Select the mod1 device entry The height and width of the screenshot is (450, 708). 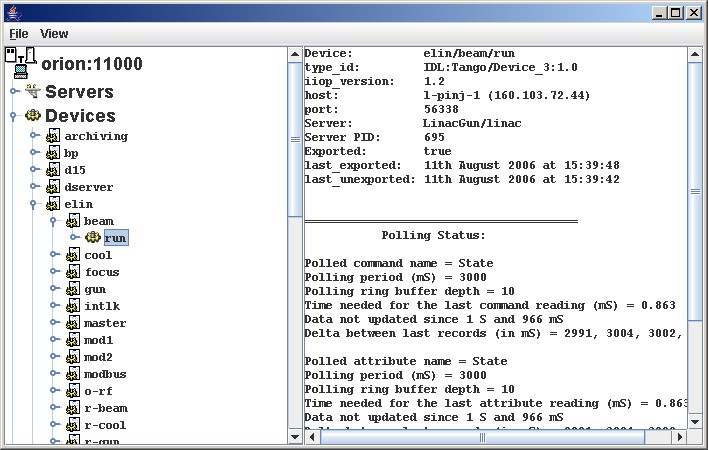tap(98, 340)
